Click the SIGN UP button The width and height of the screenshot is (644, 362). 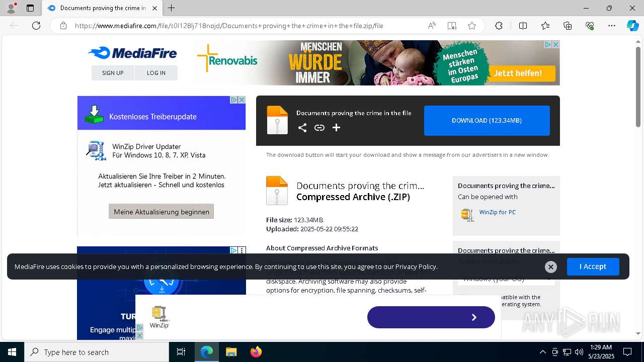(113, 73)
